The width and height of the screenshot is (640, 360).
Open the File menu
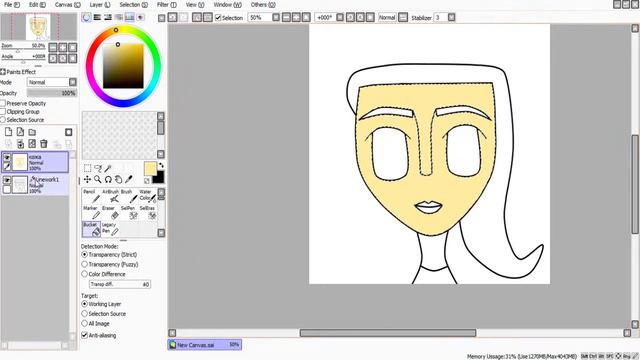click(12, 5)
